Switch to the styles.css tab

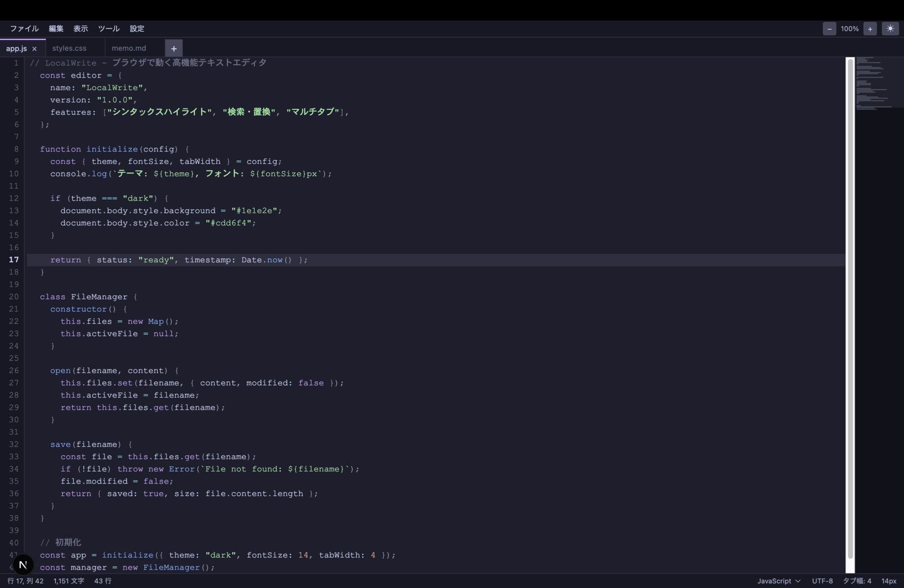[x=69, y=48]
